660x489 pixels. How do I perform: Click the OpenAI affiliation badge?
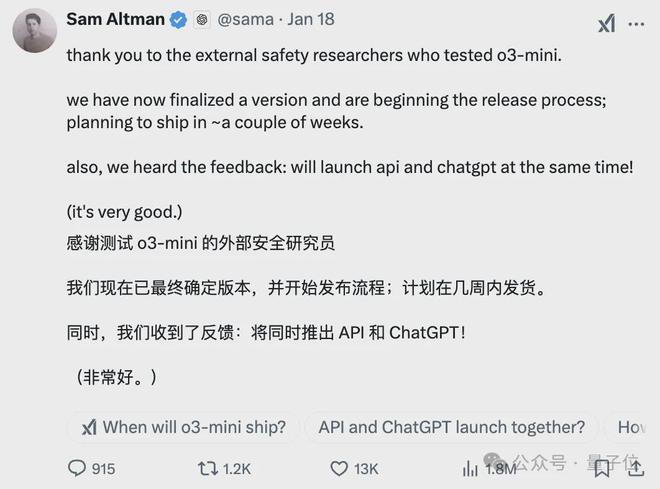click(x=202, y=19)
